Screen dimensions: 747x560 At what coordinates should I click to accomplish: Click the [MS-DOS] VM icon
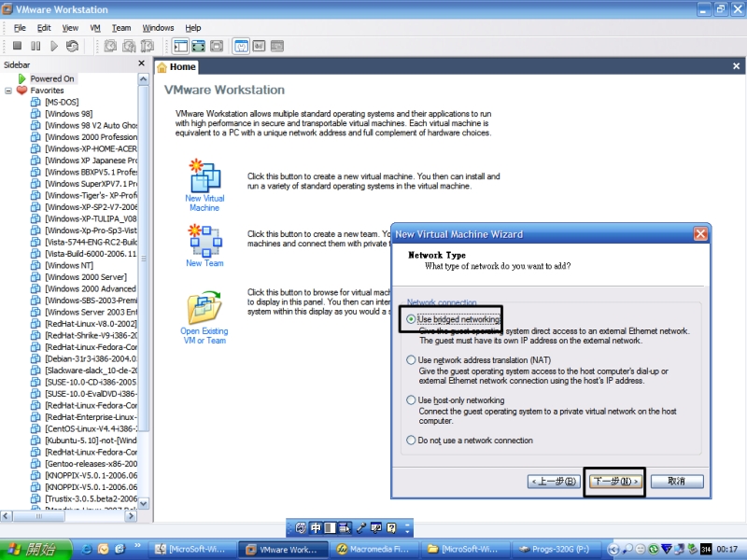coord(35,102)
